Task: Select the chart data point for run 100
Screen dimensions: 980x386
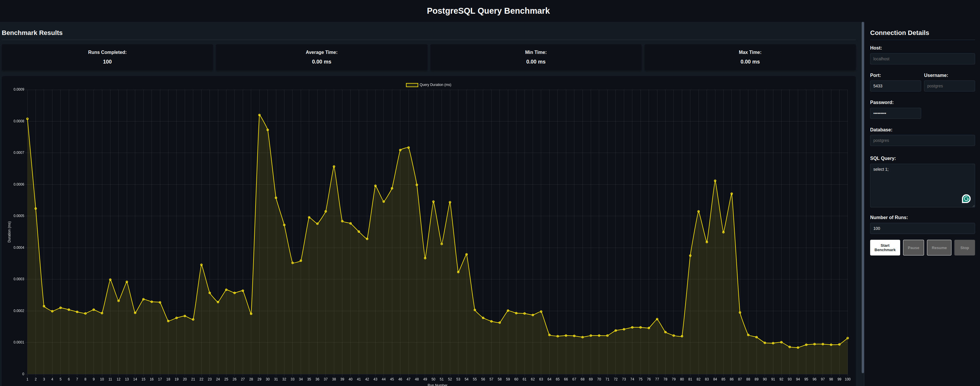Action: [x=848, y=338]
